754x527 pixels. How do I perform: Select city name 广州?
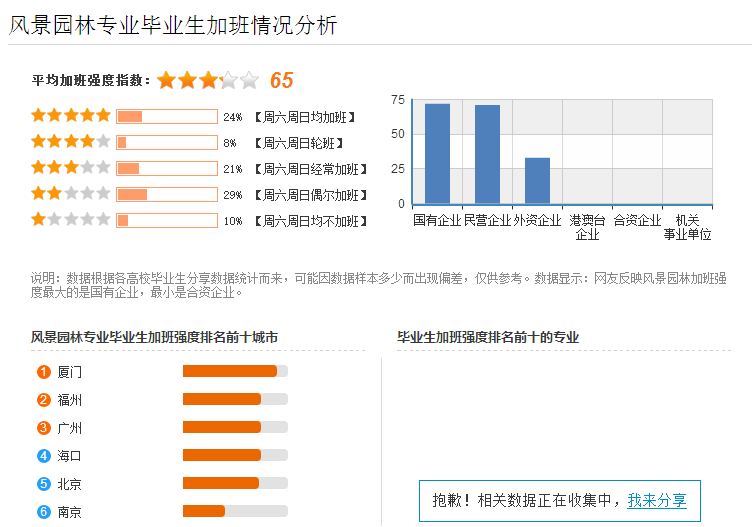pyautogui.click(x=70, y=428)
